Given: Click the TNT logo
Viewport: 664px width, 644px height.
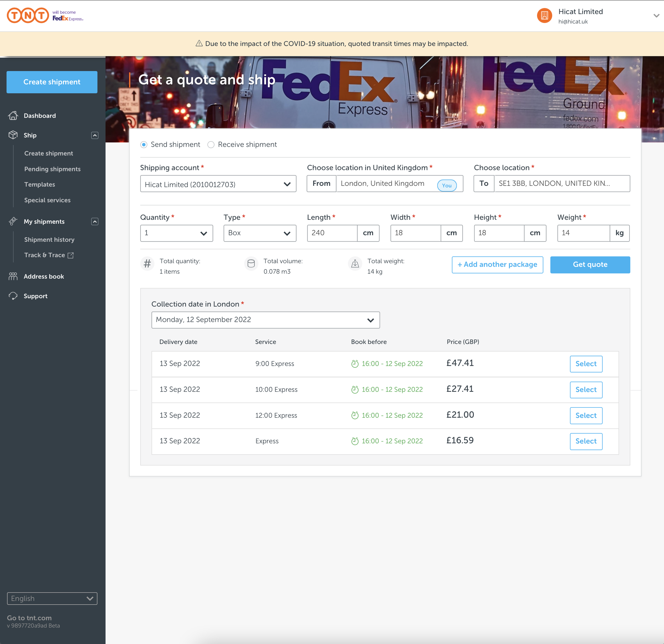Looking at the screenshot, I should tap(28, 16).
